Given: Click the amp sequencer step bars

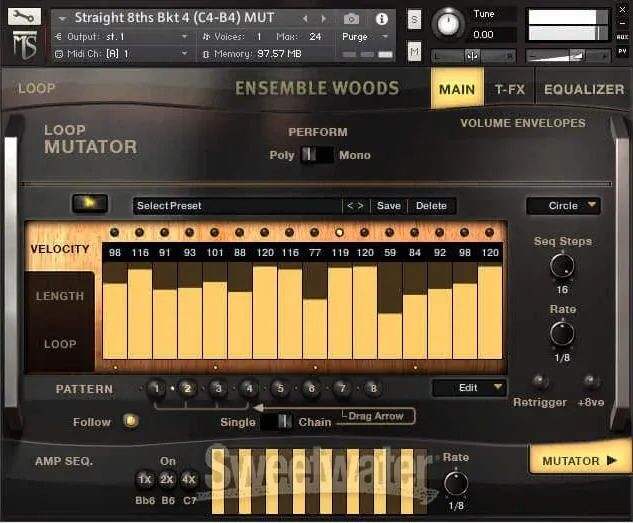Looking at the screenshot, I should coord(319,481).
